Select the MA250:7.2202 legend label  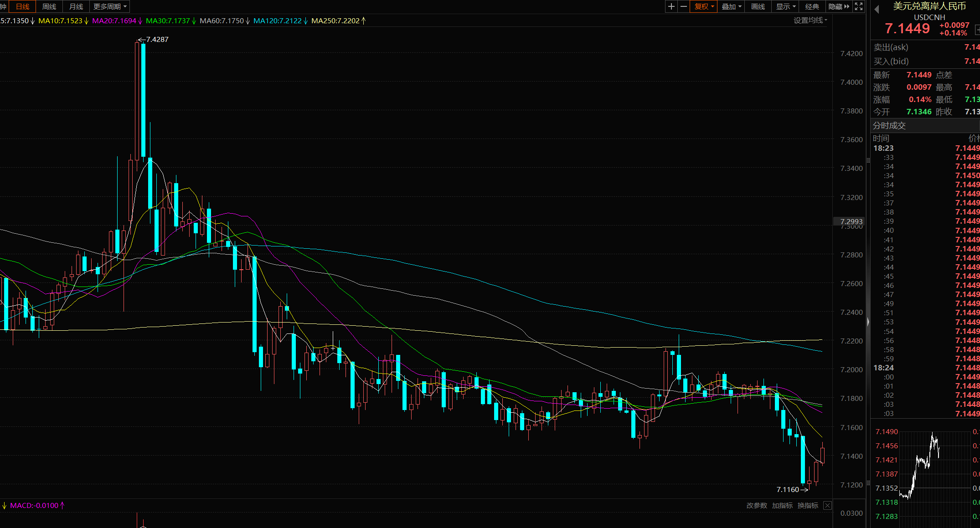click(x=335, y=21)
